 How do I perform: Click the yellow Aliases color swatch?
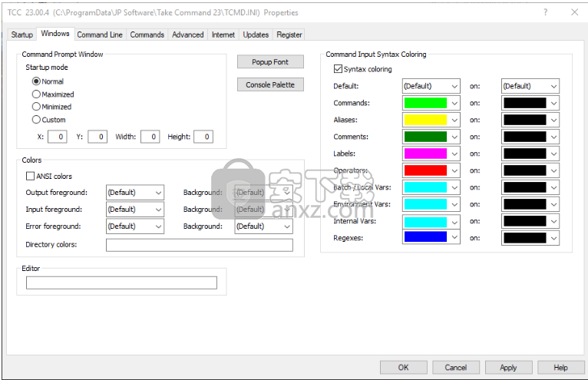(425, 120)
